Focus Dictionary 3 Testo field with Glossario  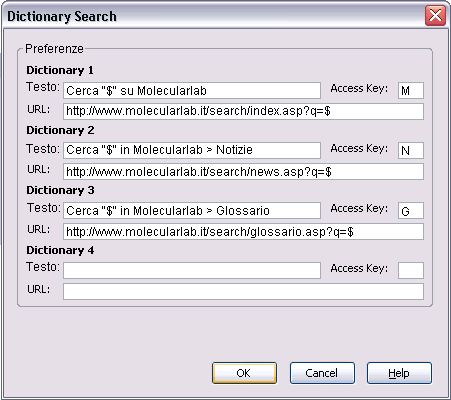(x=192, y=210)
